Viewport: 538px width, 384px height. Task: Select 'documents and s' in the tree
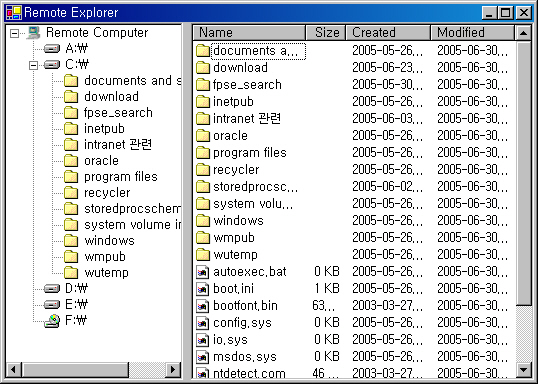coord(133,81)
